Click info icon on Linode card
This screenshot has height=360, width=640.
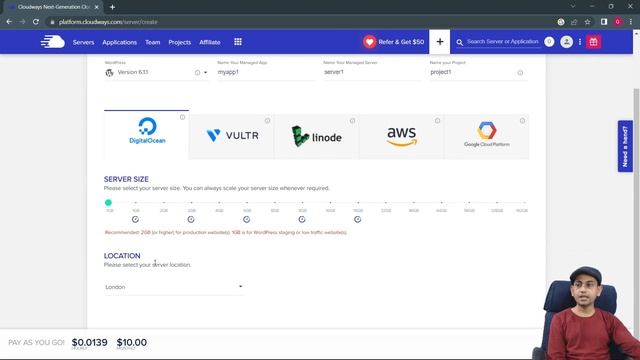point(352,121)
